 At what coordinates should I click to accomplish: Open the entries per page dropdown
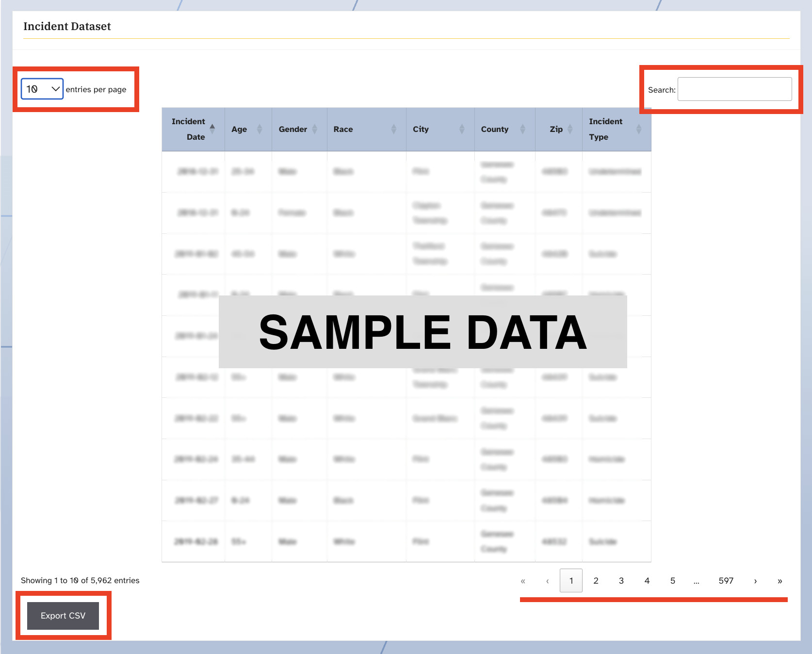pyautogui.click(x=42, y=89)
